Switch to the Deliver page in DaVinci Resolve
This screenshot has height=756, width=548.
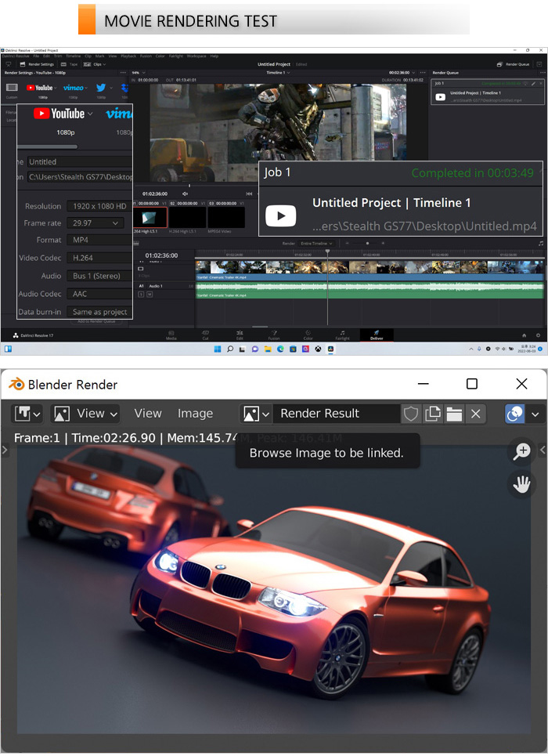pyautogui.click(x=377, y=335)
